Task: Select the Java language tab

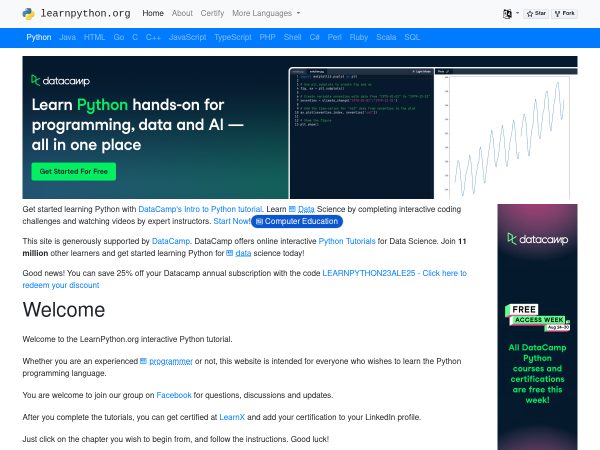Action: pos(67,38)
